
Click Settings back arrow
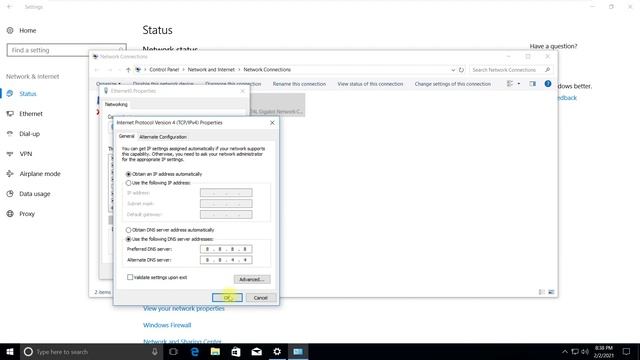pyautogui.click(x=9, y=7)
